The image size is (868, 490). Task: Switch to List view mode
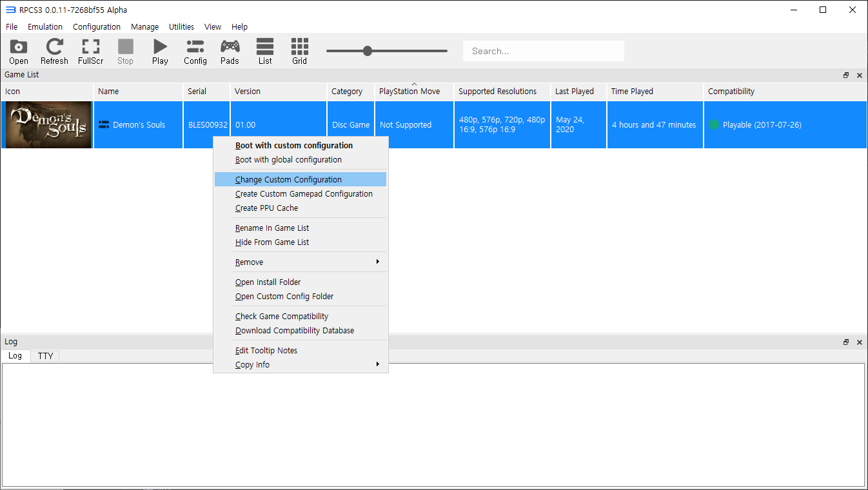tap(265, 52)
